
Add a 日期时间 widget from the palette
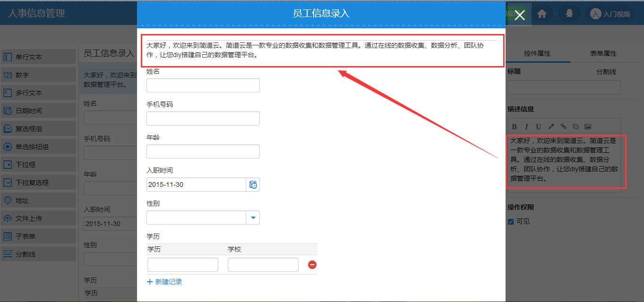[x=38, y=111]
